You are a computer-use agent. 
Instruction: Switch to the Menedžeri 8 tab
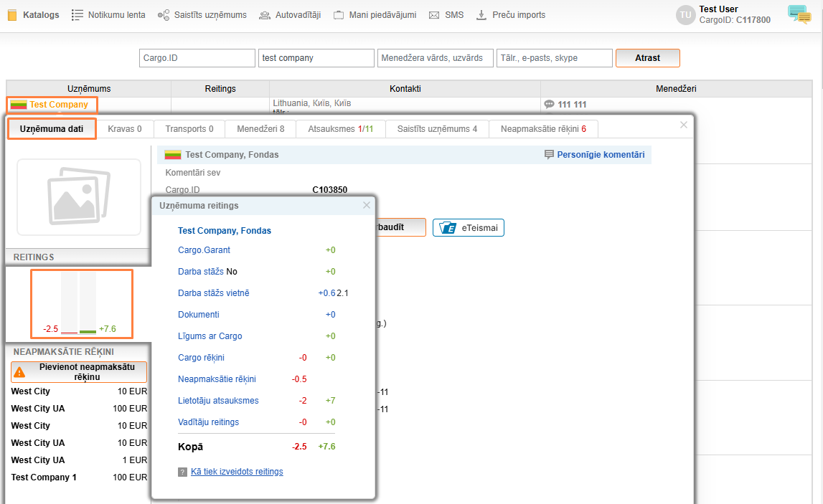260,129
